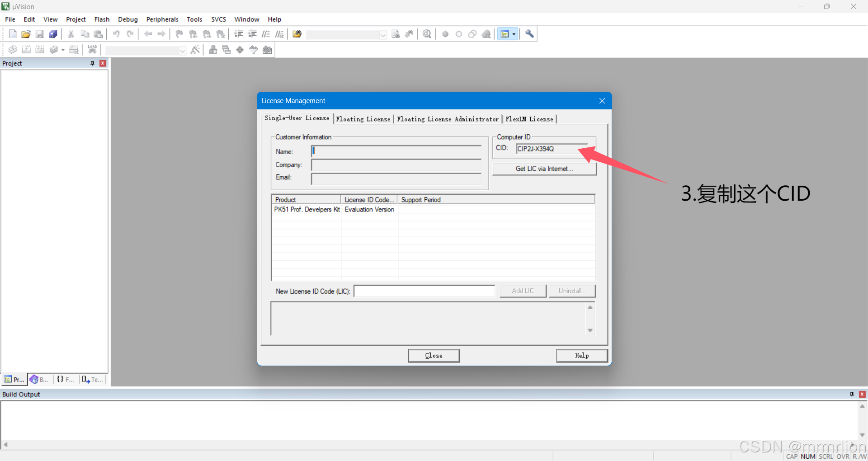This screenshot has width=868, height=461.
Task: Click the LOAD download icon
Action: [92, 50]
